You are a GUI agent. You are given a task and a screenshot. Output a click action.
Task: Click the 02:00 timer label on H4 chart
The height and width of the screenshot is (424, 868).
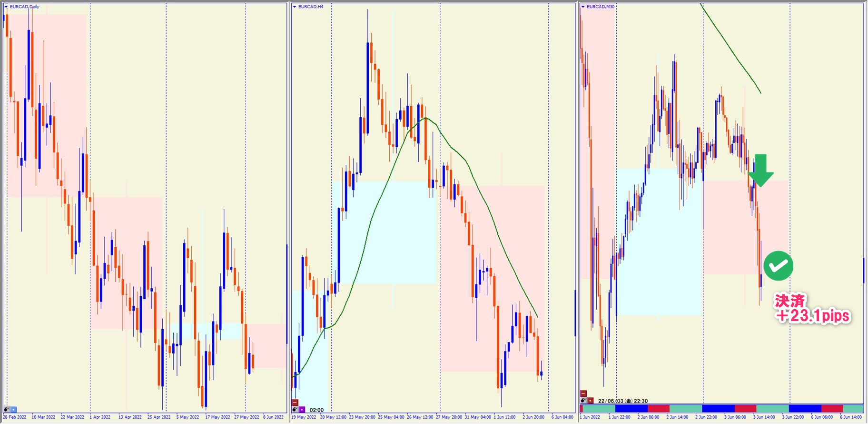pos(316,410)
